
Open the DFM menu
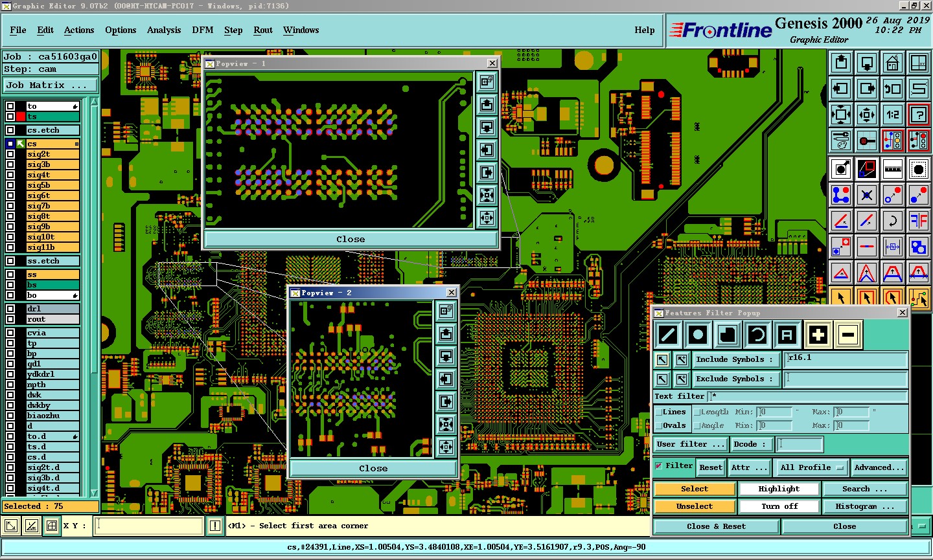(x=203, y=30)
